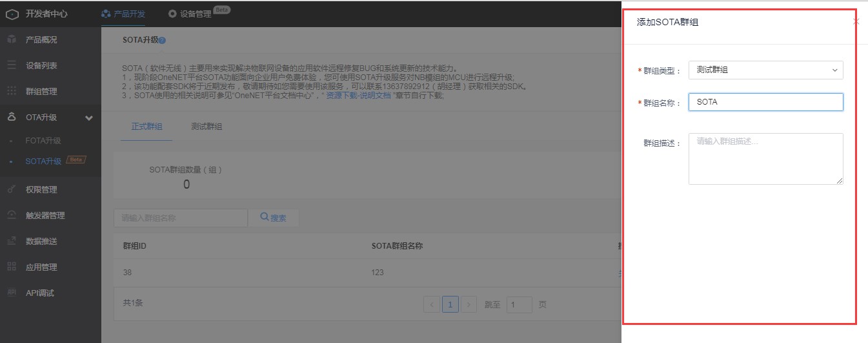
Task: Click the OTA升级 cloud icon
Action: coord(12,117)
